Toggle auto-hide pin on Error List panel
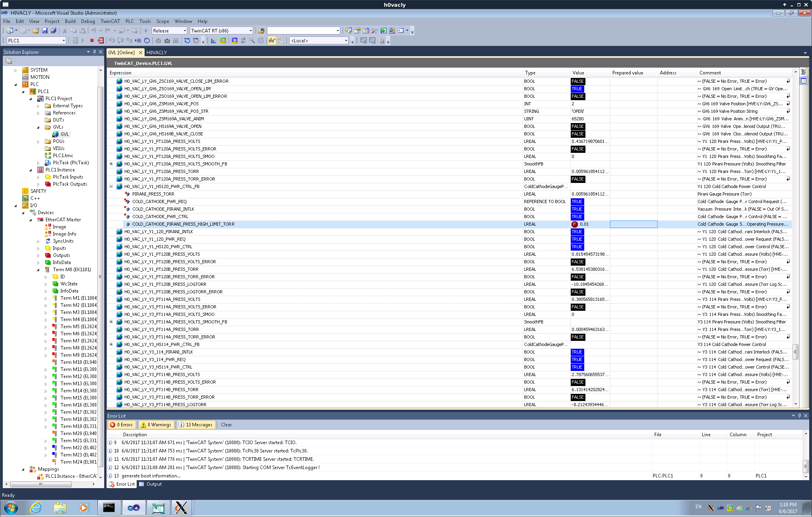 (799, 416)
